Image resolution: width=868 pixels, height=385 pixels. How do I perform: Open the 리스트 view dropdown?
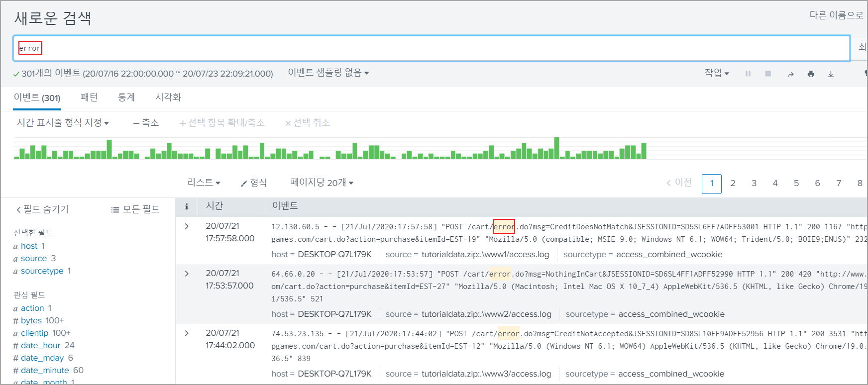204,183
